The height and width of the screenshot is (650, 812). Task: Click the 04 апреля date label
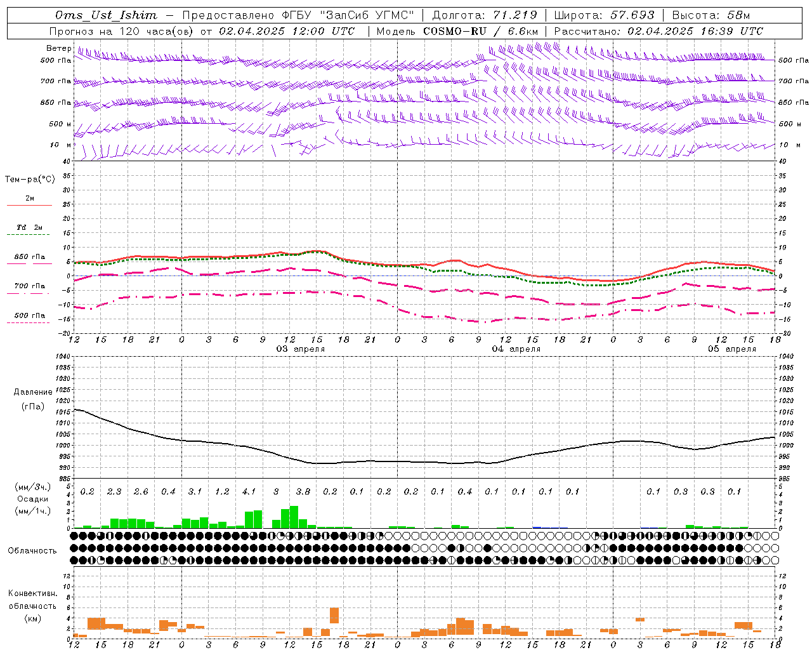click(x=516, y=349)
